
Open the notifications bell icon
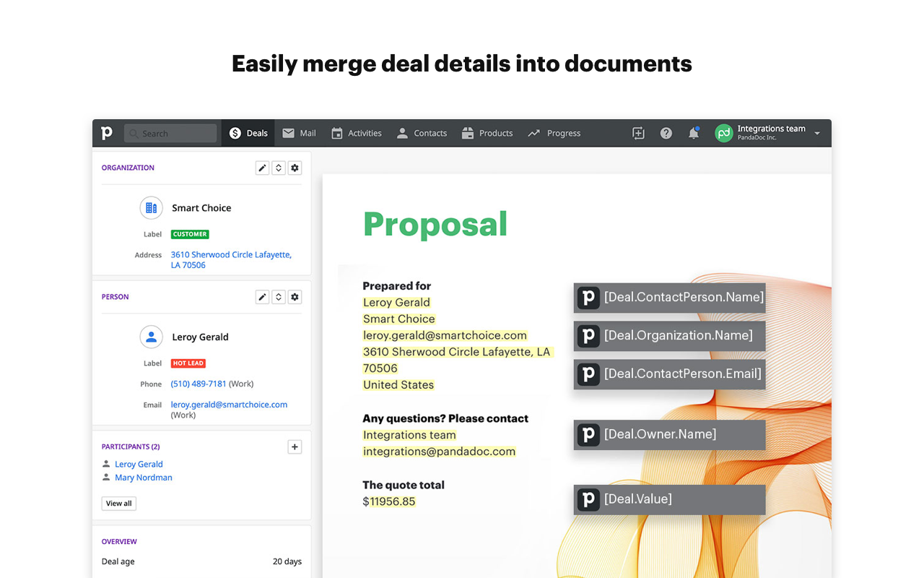(694, 133)
